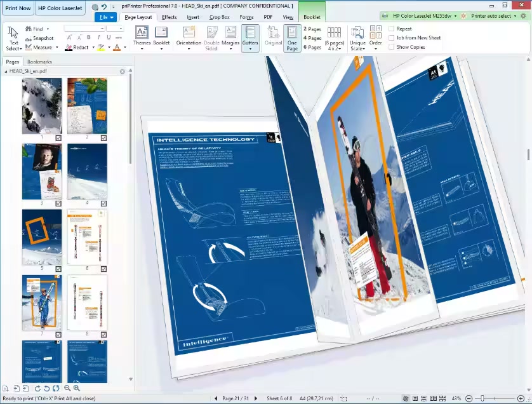Select the 4 Pages layout option
Screen dimensions: 532x404
[312, 38]
